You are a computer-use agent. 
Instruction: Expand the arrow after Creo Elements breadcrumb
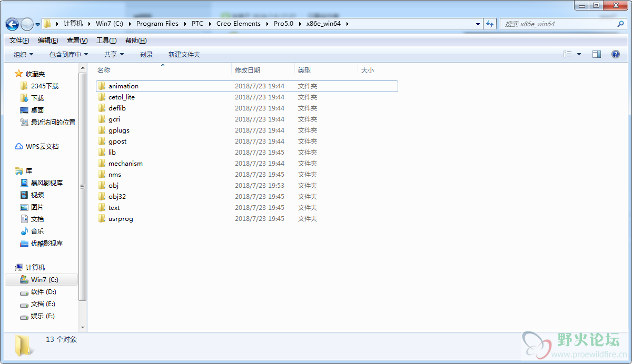click(x=267, y=24)
